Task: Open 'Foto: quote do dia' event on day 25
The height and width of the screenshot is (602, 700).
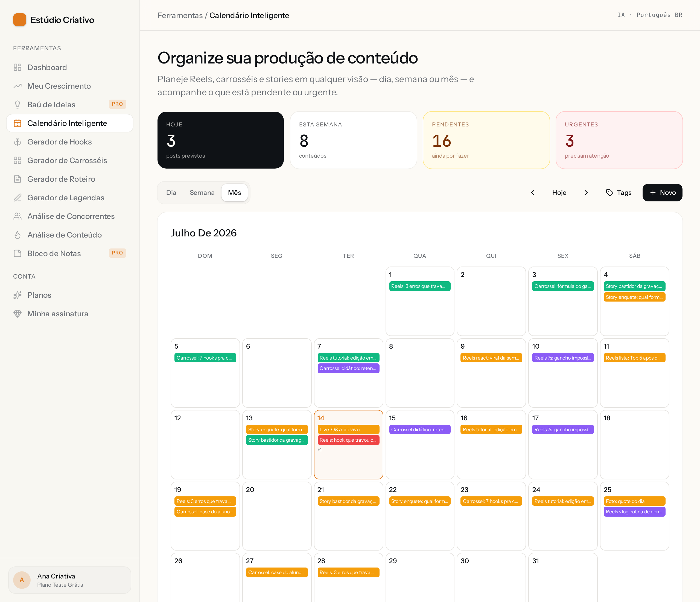Action: click(634, 501)
